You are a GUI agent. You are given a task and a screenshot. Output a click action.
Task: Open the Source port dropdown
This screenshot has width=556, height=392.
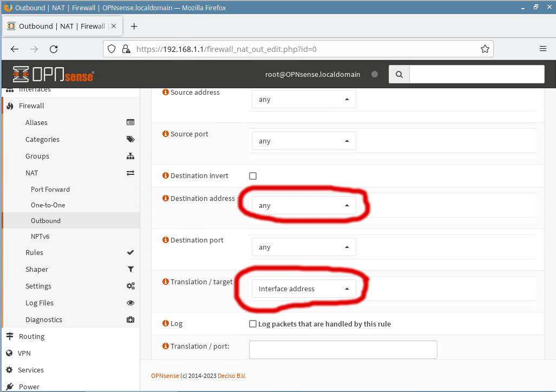[304, 141]
